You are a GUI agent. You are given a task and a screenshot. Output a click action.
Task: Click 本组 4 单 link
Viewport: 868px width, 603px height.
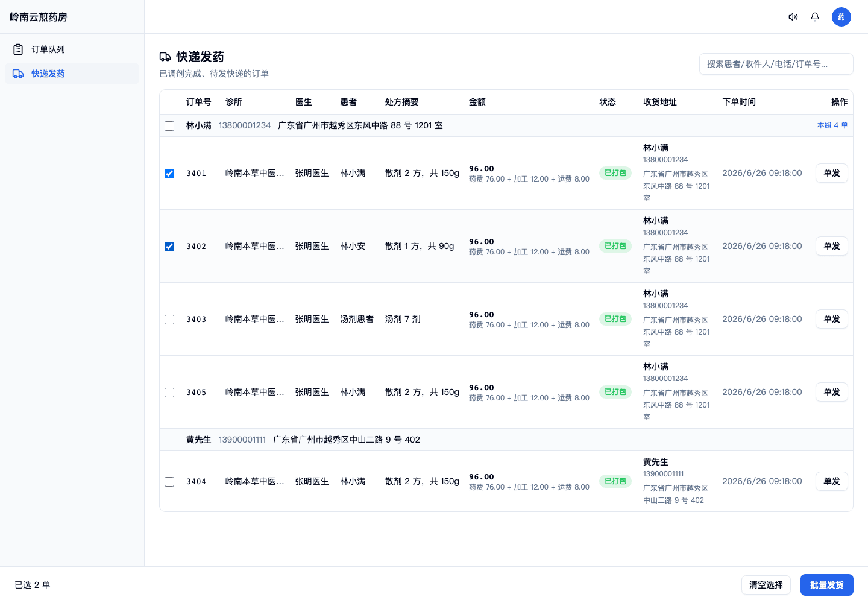tap(832, 125)
